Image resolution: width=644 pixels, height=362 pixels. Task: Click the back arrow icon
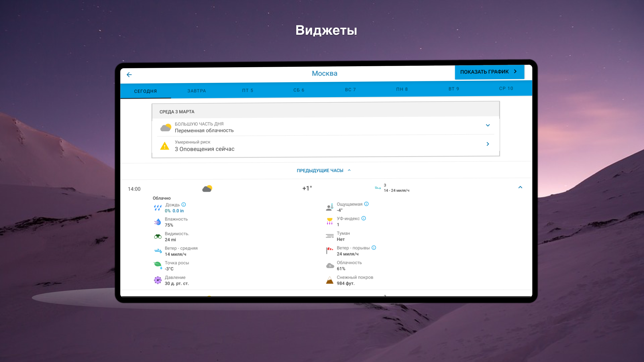[x=129, y=75]
